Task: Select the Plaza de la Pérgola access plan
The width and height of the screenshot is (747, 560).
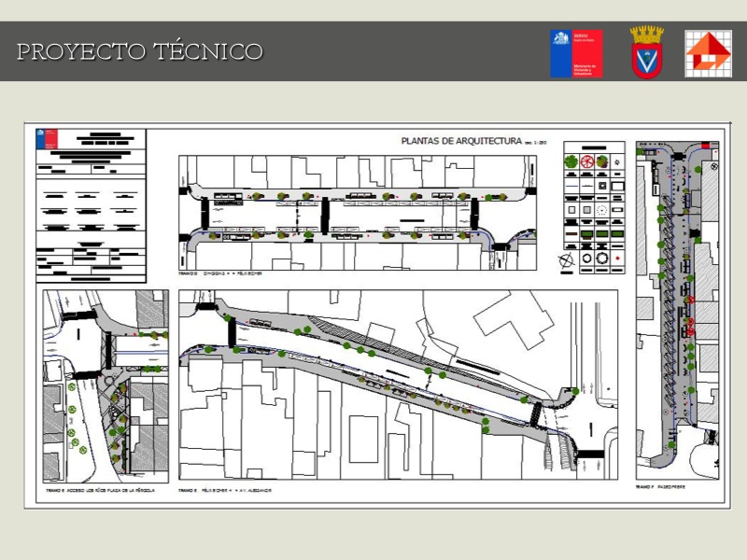Action: [106, 385]
